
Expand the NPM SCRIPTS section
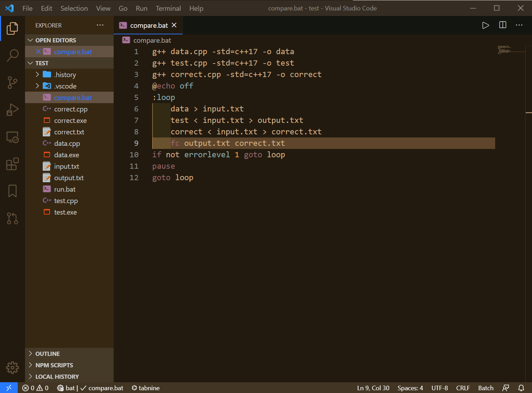tap(69, 365)
